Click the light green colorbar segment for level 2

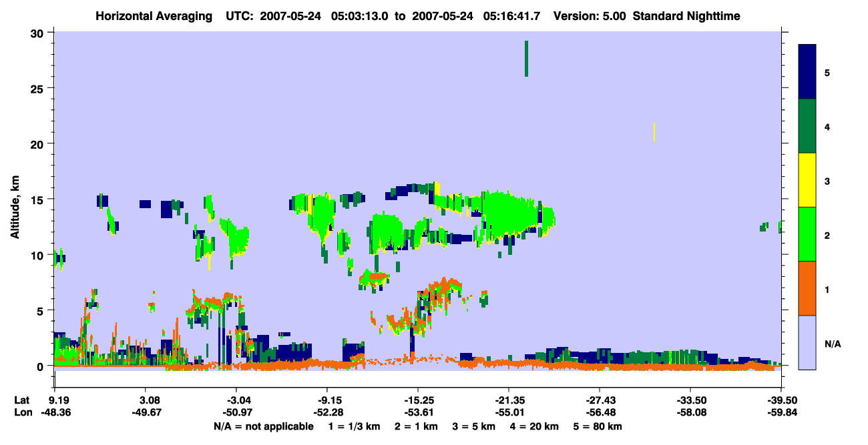(x=807, y=234)
